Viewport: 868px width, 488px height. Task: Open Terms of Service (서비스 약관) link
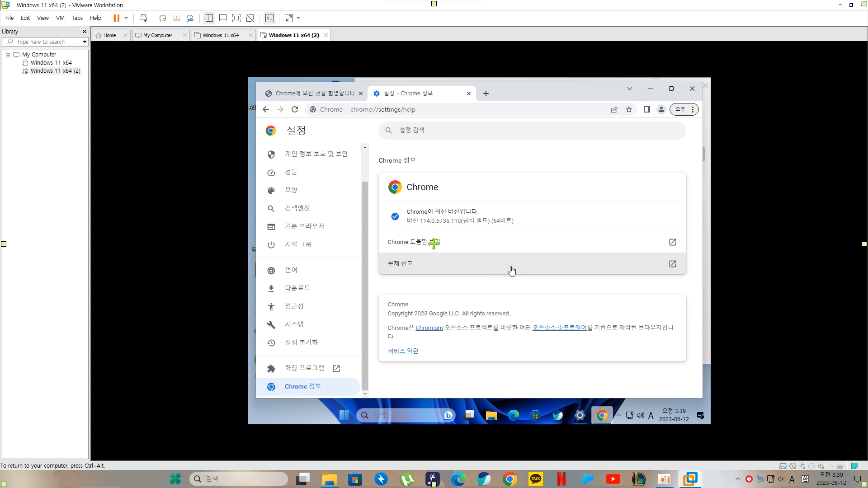click(403, 351)
